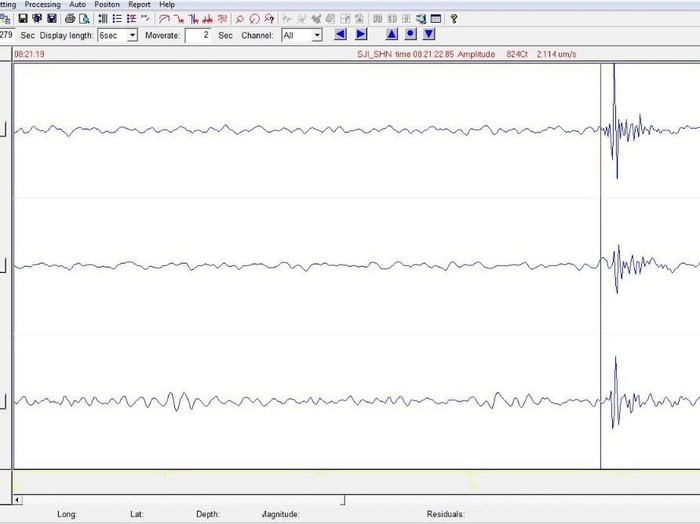Click the blue left arrow button
700x524 pixels.
tap(341, 34)
